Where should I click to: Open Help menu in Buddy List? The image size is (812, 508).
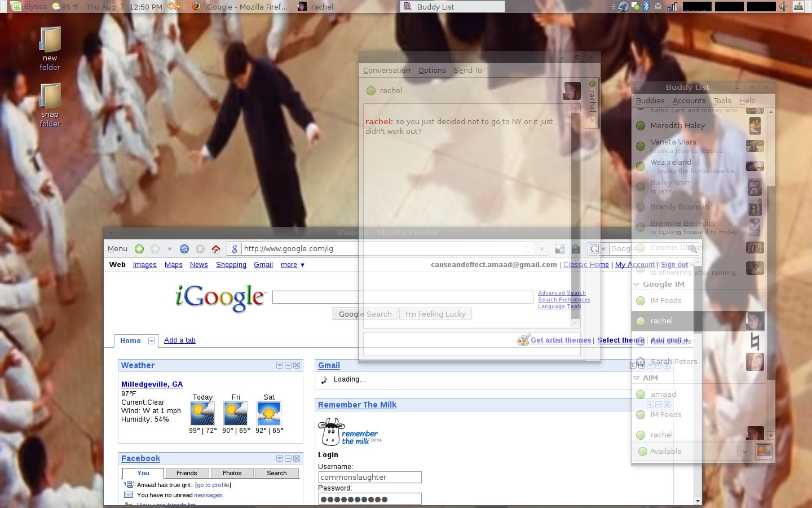click(x=747, y=101)
